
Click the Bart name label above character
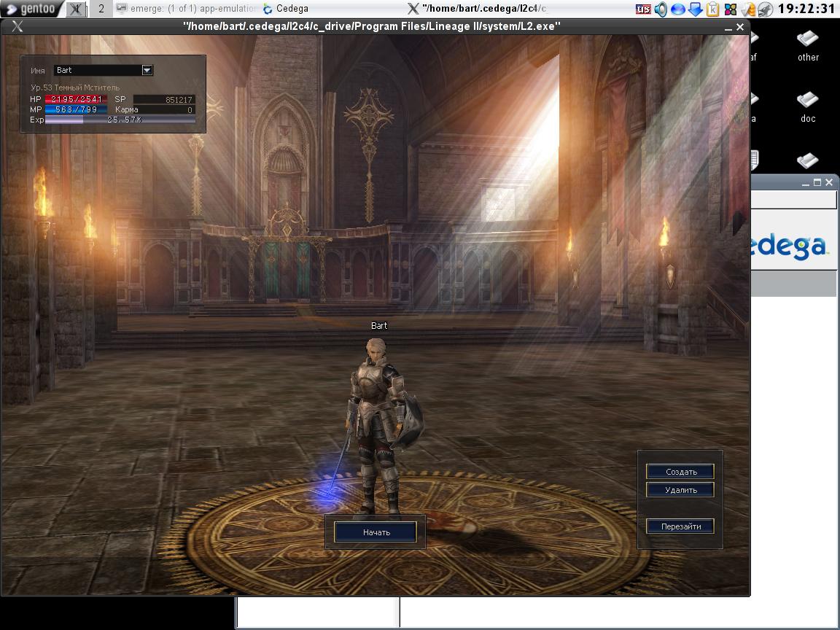tap(378, 325)
